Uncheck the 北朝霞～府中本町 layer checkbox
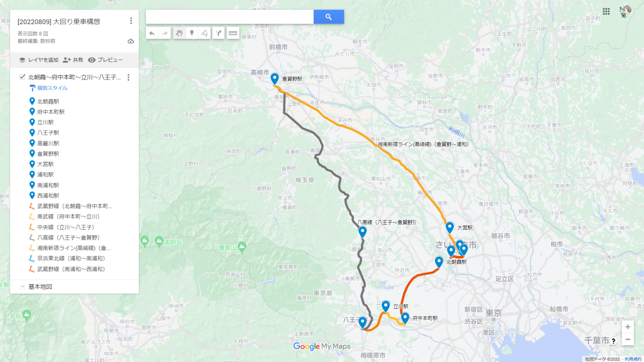 [22, 77]
